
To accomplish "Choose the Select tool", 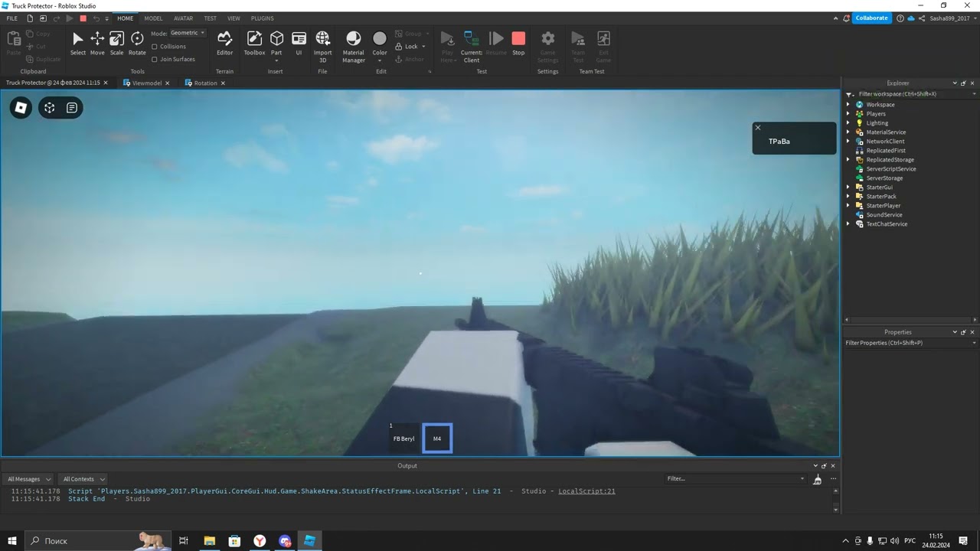I will click(x=78, y=44).
